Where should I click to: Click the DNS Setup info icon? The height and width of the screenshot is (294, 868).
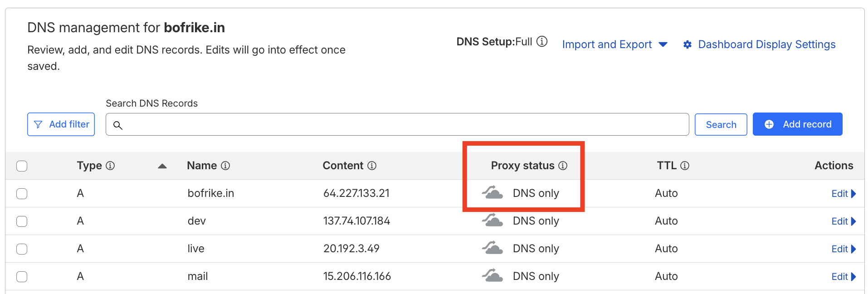tap(542, 42)
